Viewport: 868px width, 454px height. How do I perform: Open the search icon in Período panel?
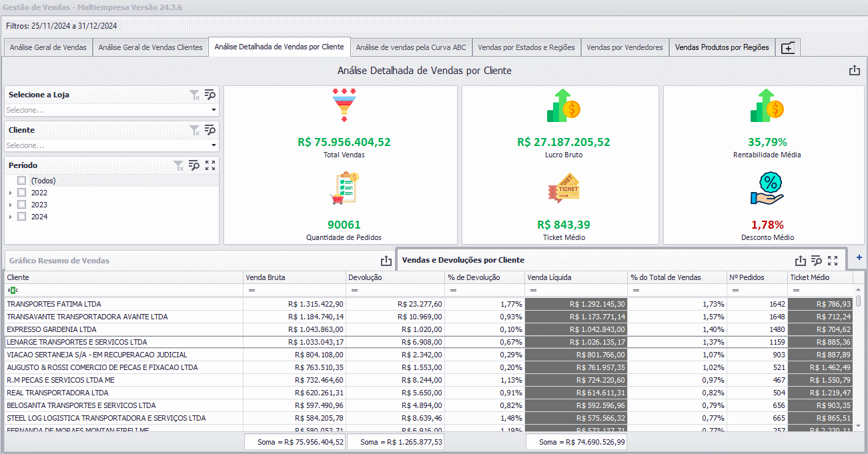(x=194, y=165)
